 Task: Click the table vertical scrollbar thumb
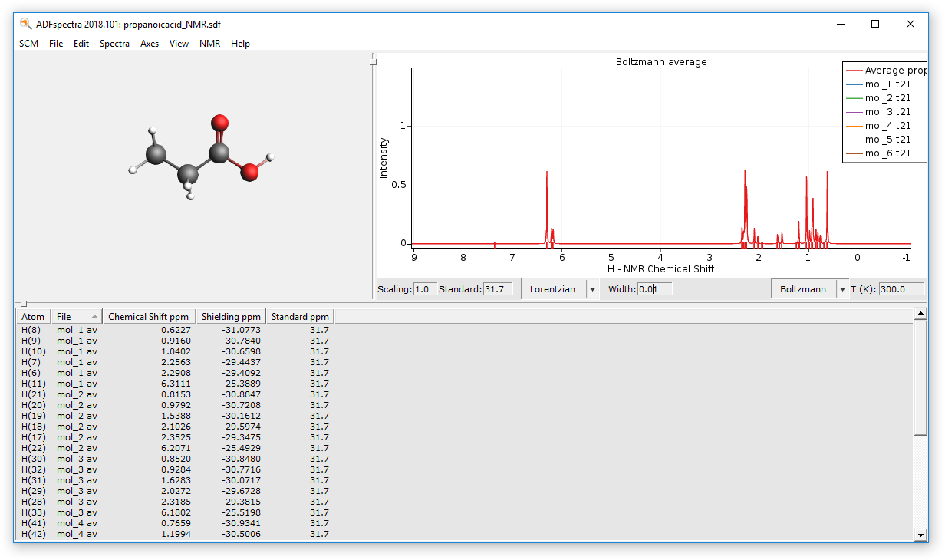point(921,377)
